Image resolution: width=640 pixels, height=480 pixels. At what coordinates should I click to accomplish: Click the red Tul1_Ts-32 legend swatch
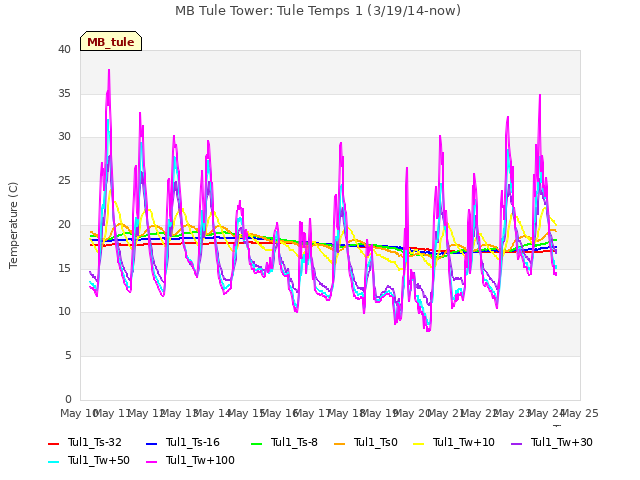(53, 443)
